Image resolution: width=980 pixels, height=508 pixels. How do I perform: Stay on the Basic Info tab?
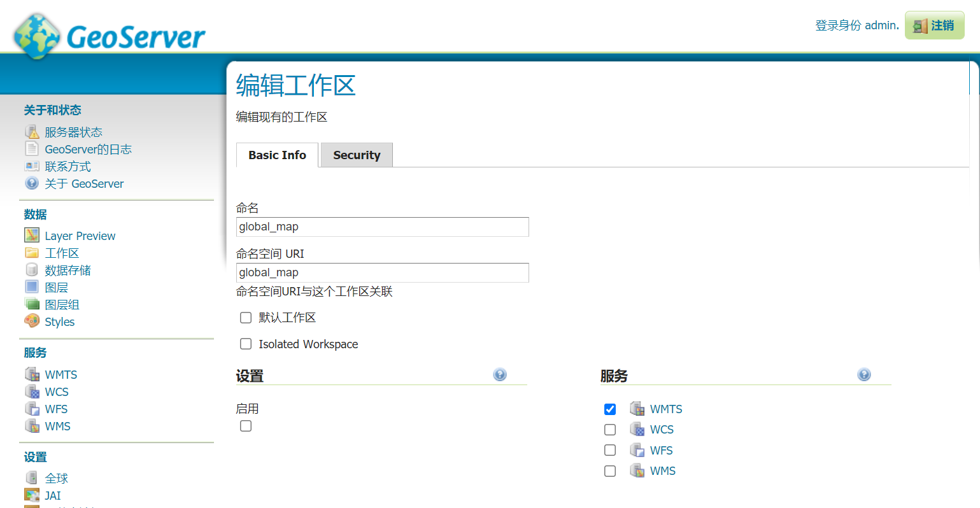click(x=276, y=155)
